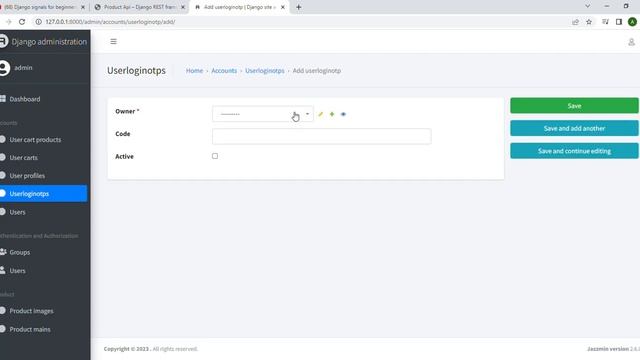Go to Userloginotps in the breadcrumb

(264, 71)
